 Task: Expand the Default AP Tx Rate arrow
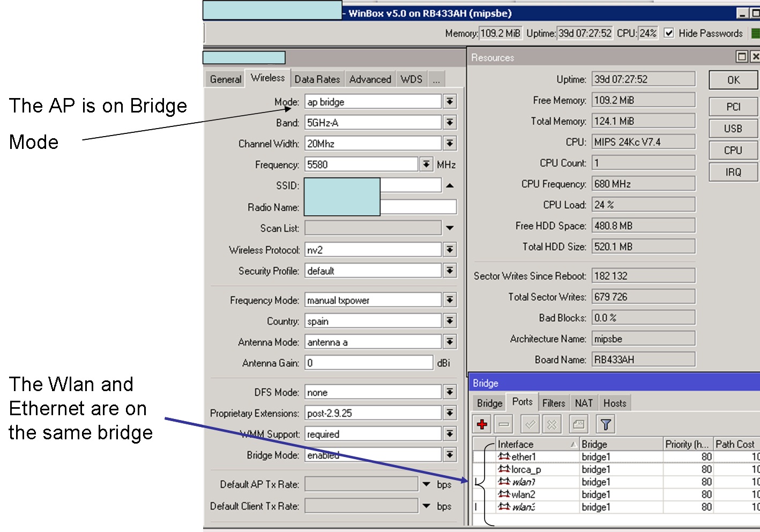[x=427, y=484]
